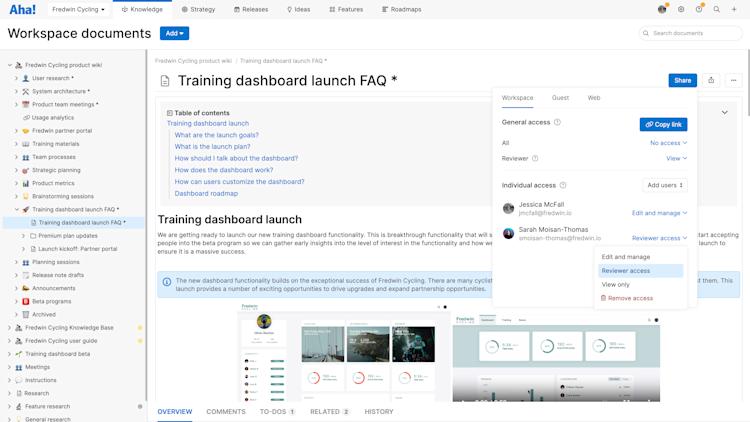Expand the Premium plan updates item

tap(23, 236)
